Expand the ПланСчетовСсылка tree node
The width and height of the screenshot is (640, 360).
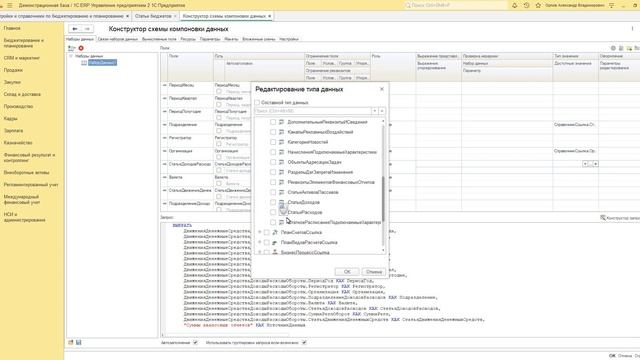pyautogui.click(x=260, y=232)
